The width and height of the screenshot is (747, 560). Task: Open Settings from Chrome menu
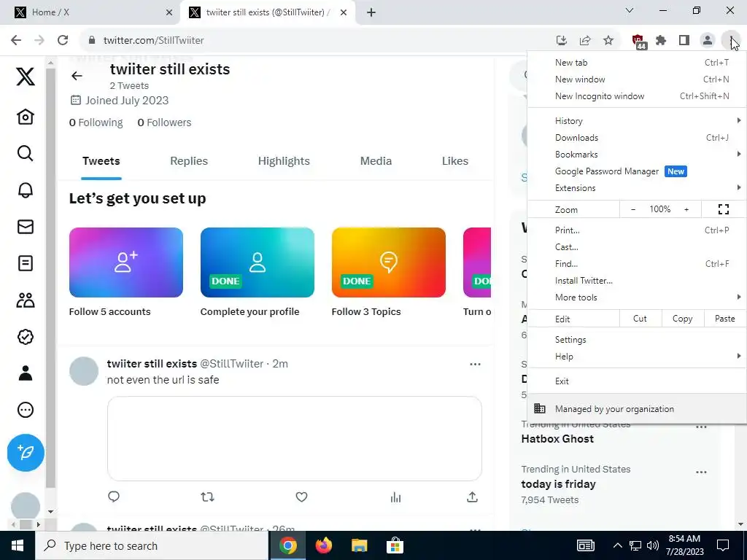point(637,340)
